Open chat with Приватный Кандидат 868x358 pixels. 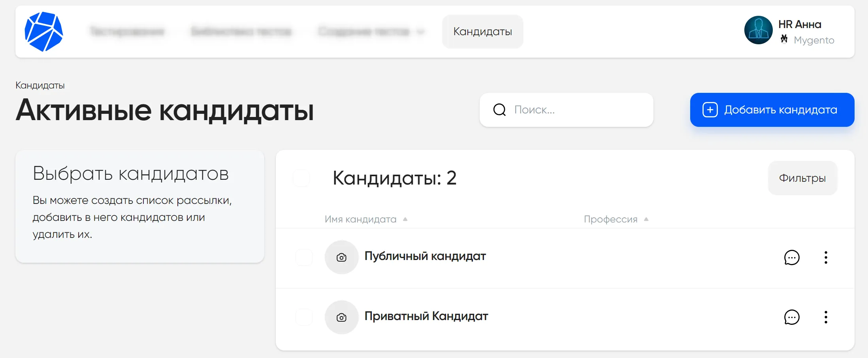click(792, 317)
